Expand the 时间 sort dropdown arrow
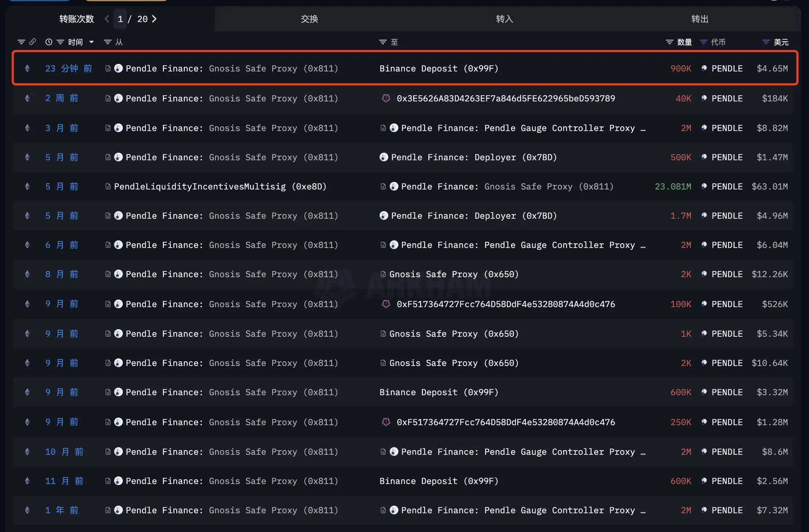 (x=91, y=42)
